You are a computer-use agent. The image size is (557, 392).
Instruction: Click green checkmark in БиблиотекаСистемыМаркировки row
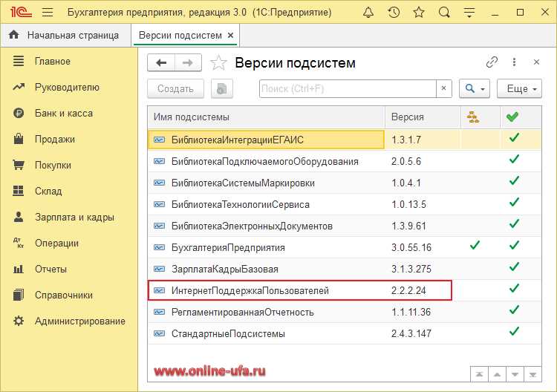point(514,180)
